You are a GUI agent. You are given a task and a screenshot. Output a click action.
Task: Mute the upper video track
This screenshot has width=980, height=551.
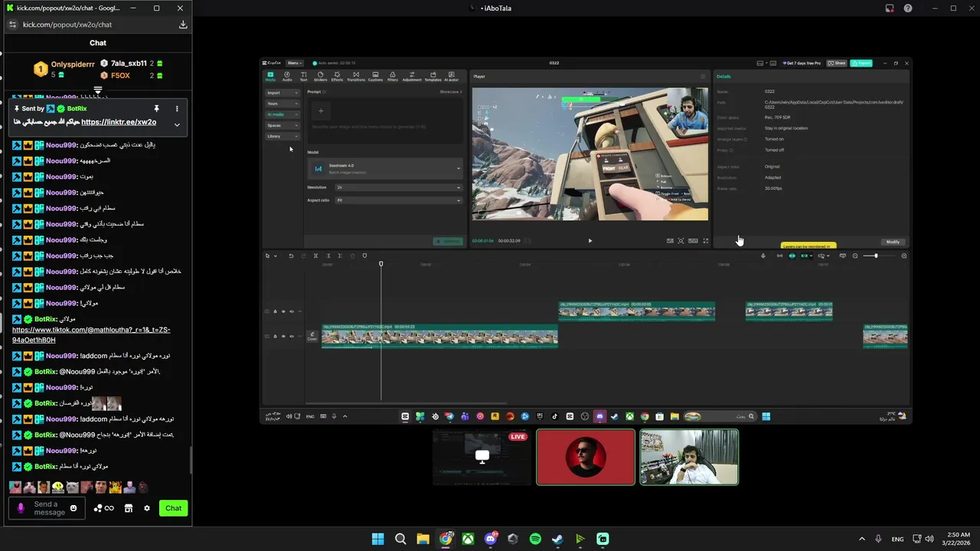click(291, 311)
